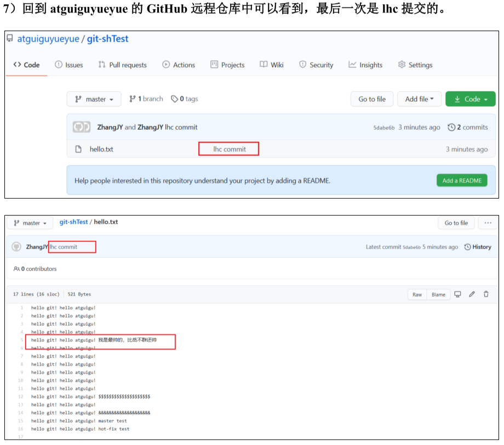Open the Actions tab
This screenshot has width=504, height=445.
point(179,65)
